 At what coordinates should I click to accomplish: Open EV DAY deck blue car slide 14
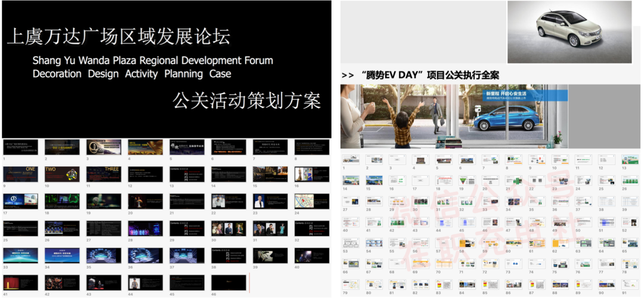(x=351, y=180)
